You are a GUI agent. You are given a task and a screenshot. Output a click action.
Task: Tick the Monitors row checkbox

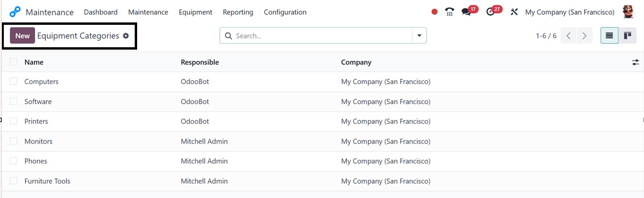(x=13, y=141)
